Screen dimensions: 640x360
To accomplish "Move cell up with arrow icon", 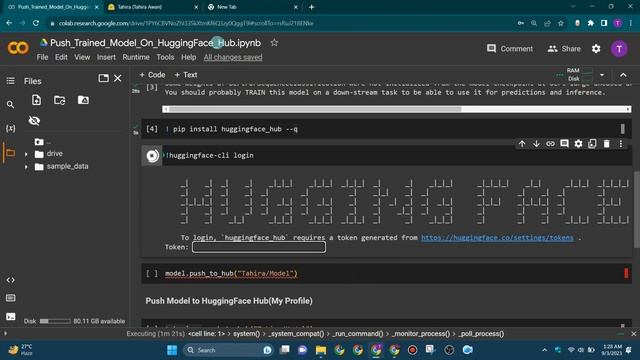I will [522, 144].
